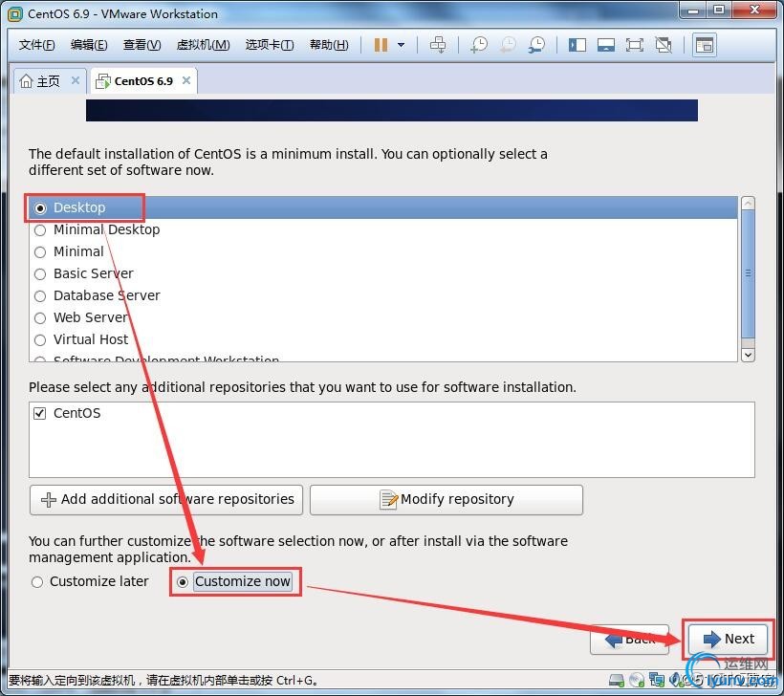
Task: Click the sound card status icon
Action: tap(675, 680)
